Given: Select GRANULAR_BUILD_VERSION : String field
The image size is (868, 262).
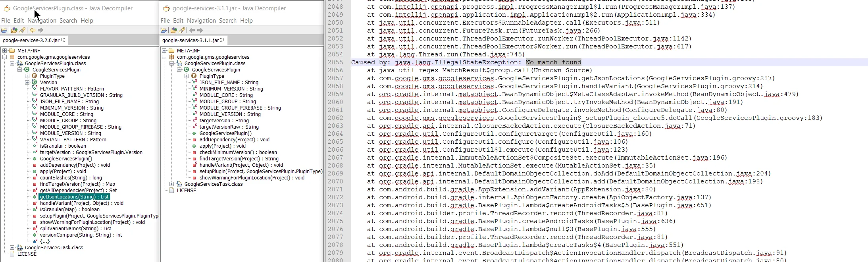Looking at the screenshot, I should (81, 95).
